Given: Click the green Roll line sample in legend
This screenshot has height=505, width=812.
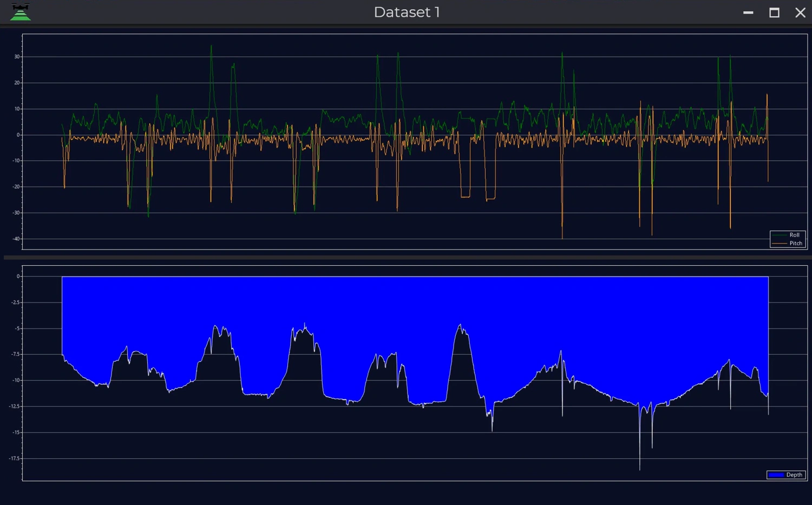Looking at the screenshot, I should coord(780,235).
